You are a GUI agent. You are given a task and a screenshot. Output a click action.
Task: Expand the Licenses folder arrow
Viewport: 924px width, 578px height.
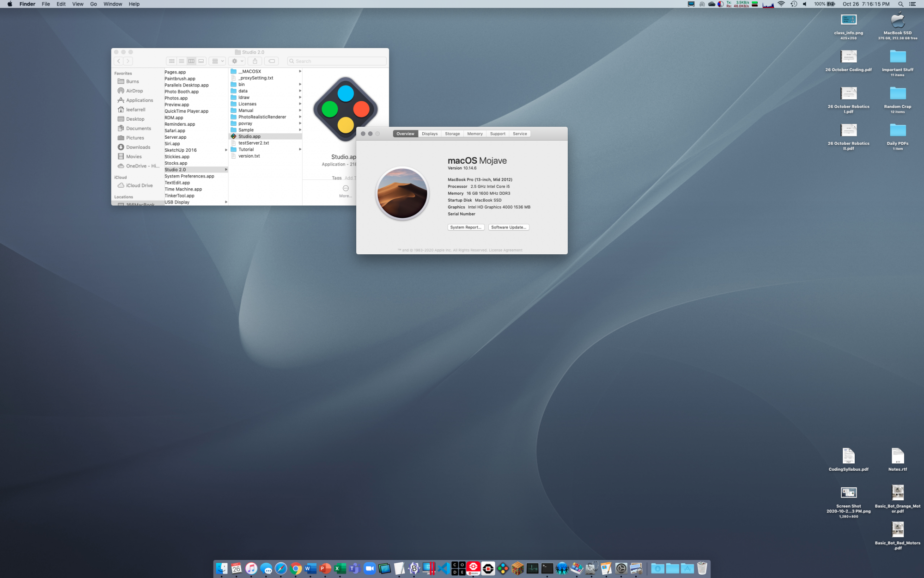300,104
